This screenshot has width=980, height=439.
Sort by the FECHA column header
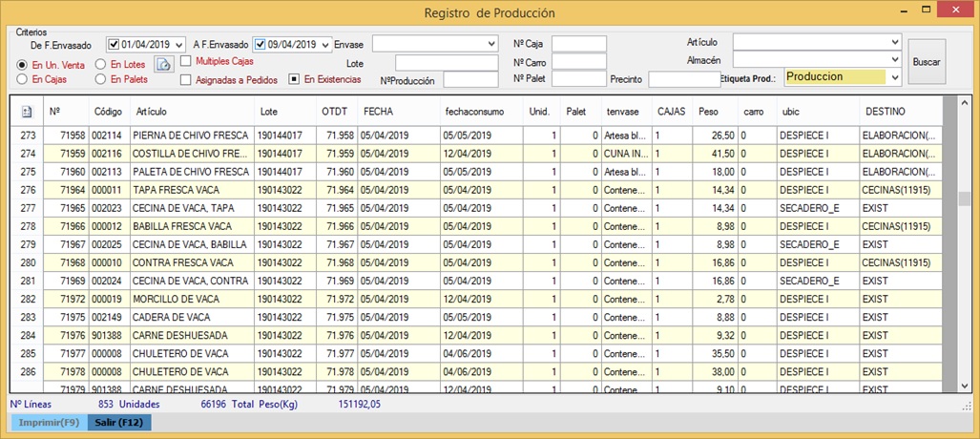point(378,112)
